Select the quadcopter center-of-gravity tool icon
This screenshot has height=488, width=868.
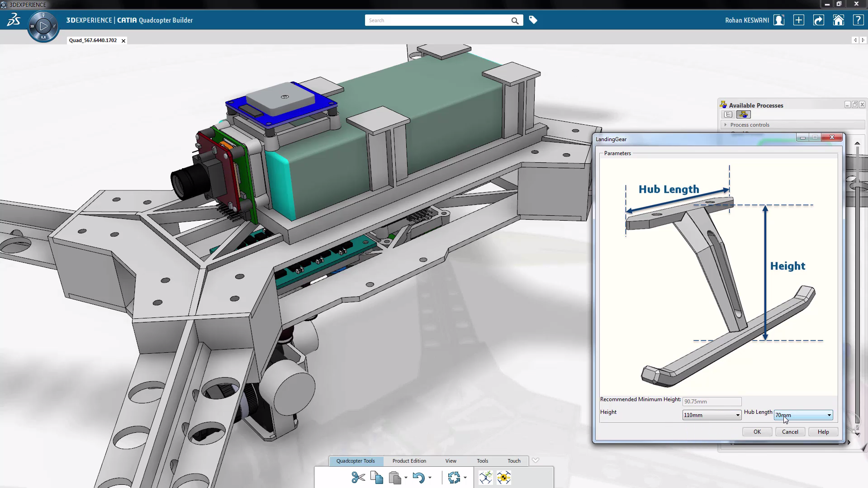click(x=503, y=477)
